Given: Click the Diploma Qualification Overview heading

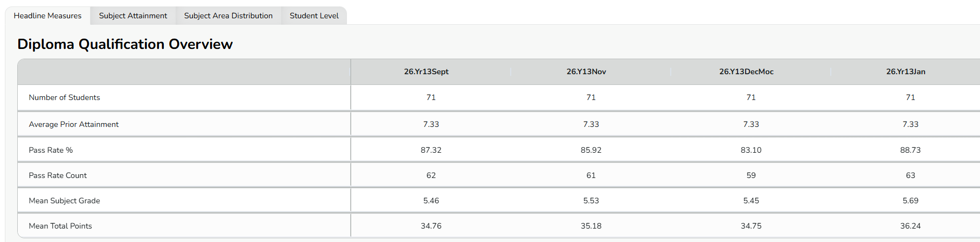Looking at the screenshot, I should pos(125,44).
